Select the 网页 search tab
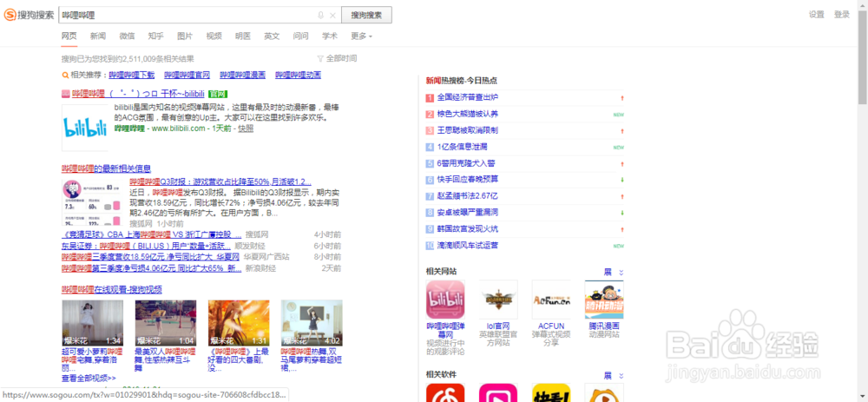Viewport: 868px width, 402px height. pyautogui.click(x=69, y=36)
